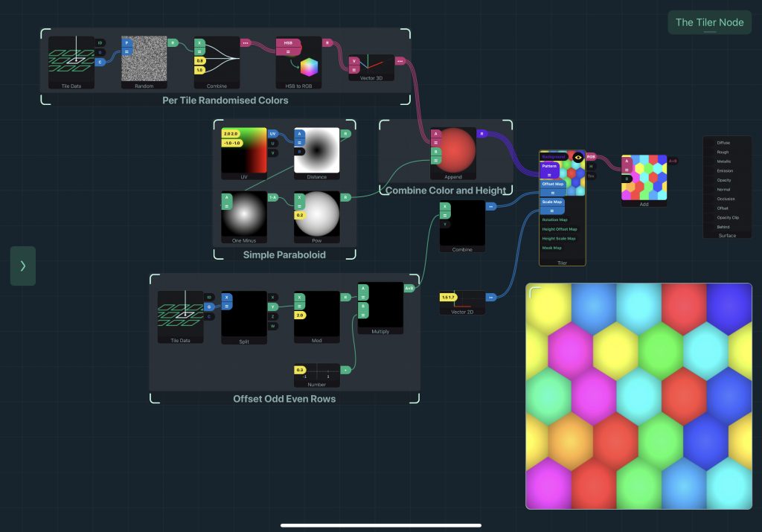Click the Opacity input on Surface node
Screen dimensions: 762x532
[723, 180]
